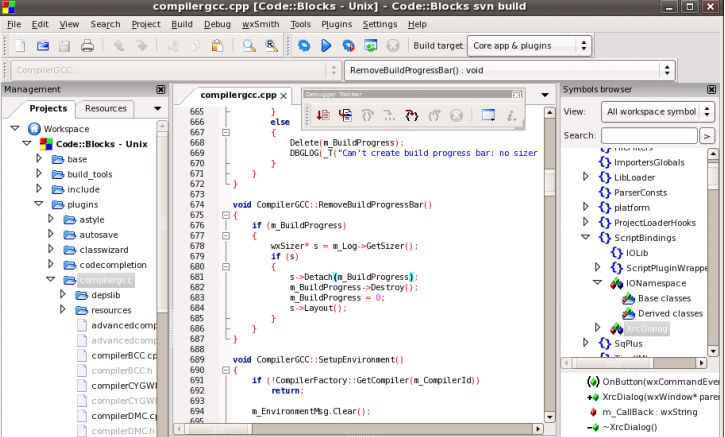Toggle code fold at line 690
This screenshot has height=437, width=725.
pos(226,370)
